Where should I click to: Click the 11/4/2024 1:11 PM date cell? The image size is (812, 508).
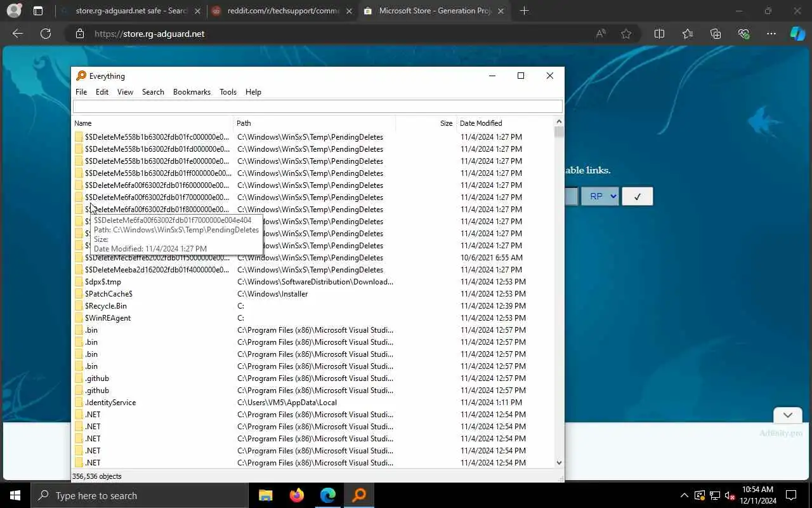(492, 403)
